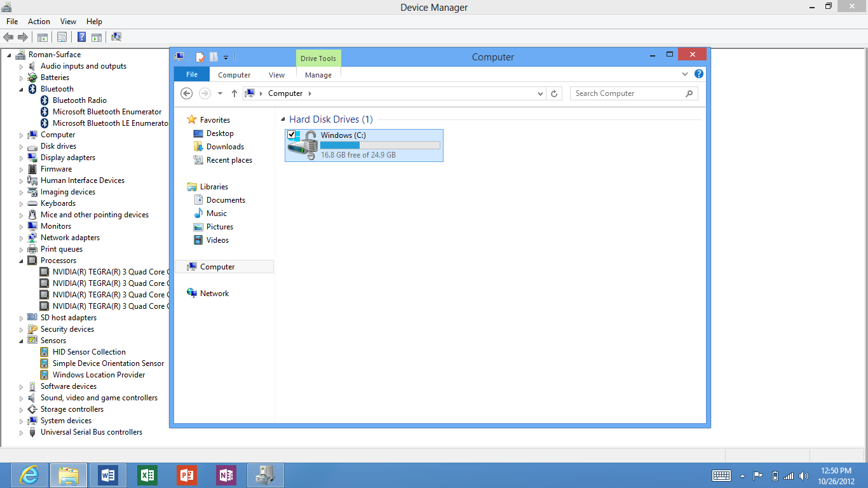868x488 pixels.
Task: Collapse the Processors category arrow
Action: click(x=21, y=261)
